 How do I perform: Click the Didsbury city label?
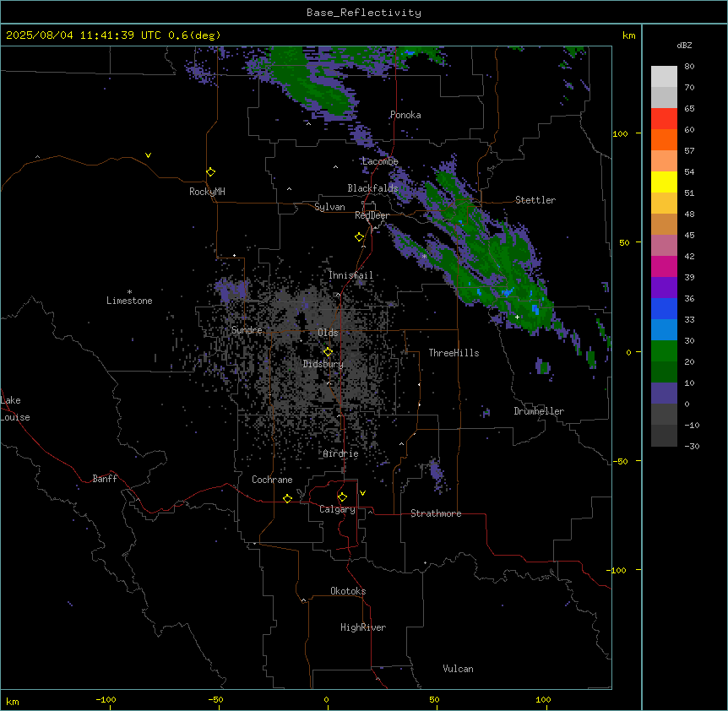click(x=323, y=364)
